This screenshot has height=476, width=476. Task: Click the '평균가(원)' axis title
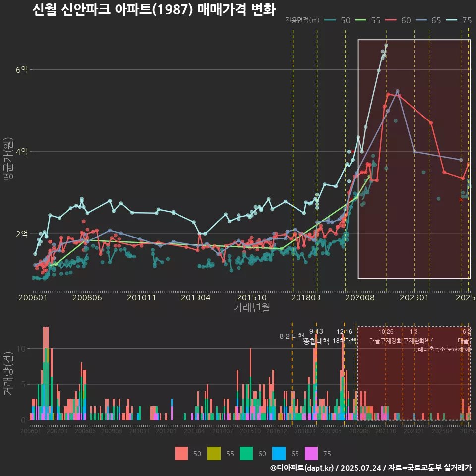pyautogui.click(x=8, y=159)
